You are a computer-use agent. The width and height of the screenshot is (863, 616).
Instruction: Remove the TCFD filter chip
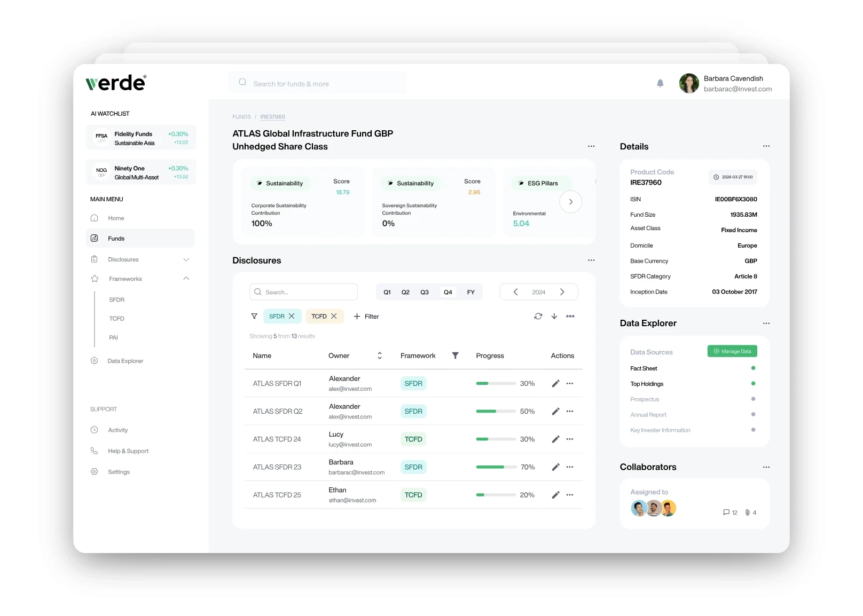point(334,317)
